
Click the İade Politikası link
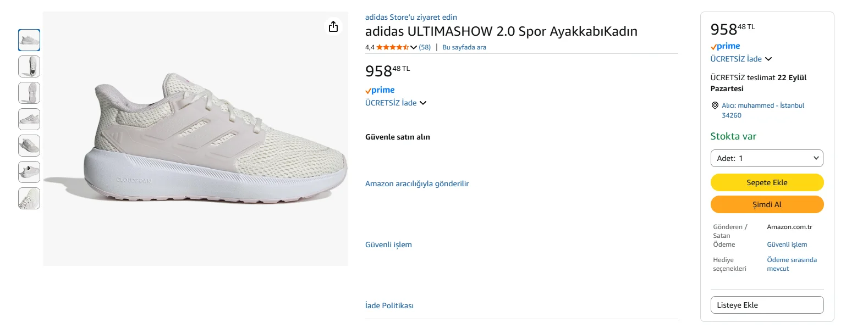[x=389, y=305]
